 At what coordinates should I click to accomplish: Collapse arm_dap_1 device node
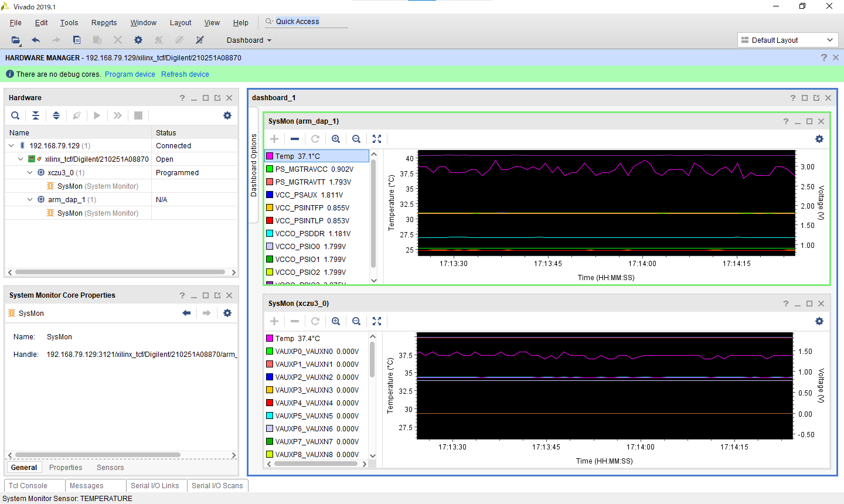coord(30,199)
